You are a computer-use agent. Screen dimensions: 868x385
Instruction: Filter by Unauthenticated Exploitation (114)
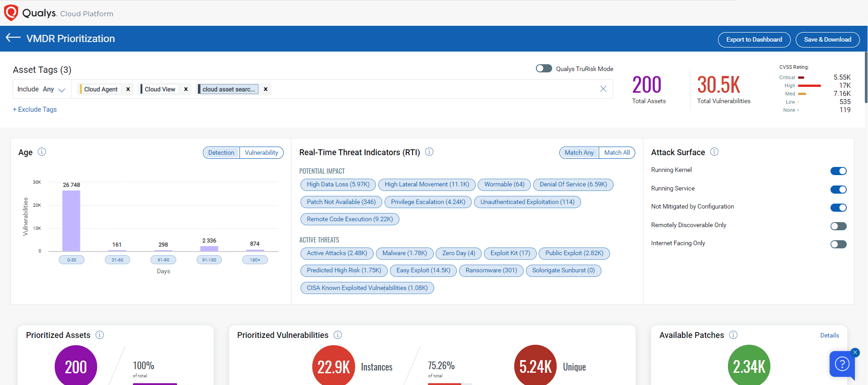point(527,202)
